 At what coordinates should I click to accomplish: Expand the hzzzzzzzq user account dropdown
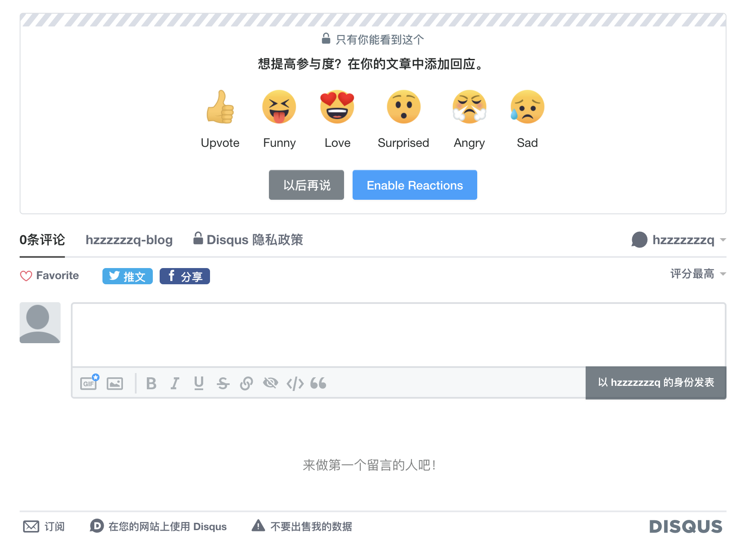tap(679, 240)
